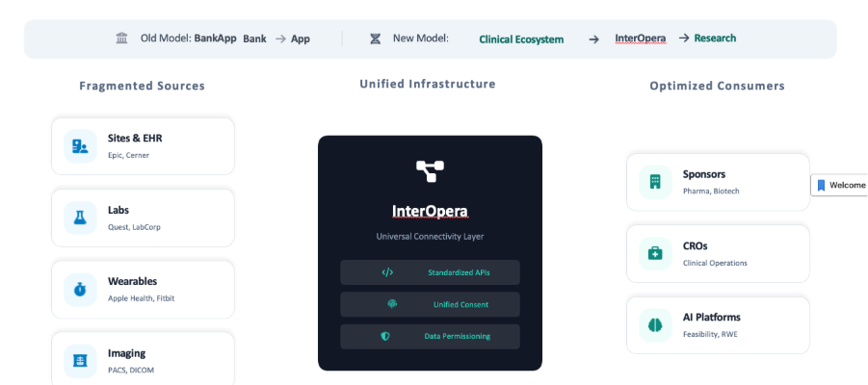Image resolution: width=868 pixels, height=385 pixels.
Task: Open the Welcome bookmark tab
Action: click(x=839, y=186)
